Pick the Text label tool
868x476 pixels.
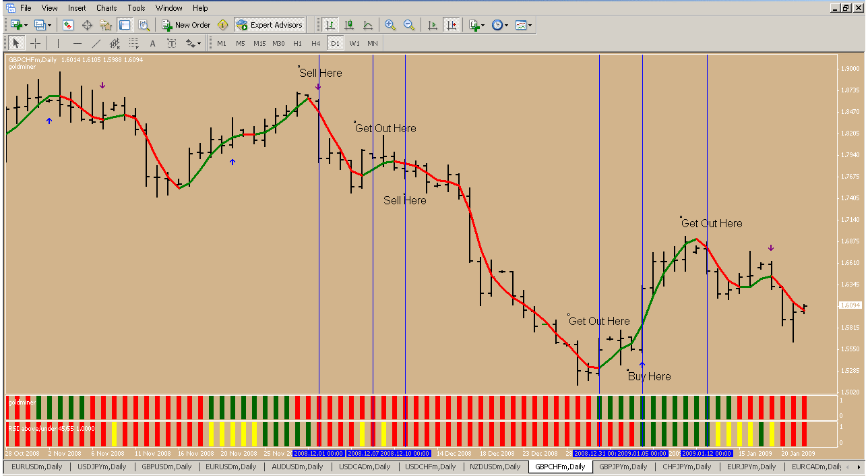pyautogui.click(x=152, y=43)
